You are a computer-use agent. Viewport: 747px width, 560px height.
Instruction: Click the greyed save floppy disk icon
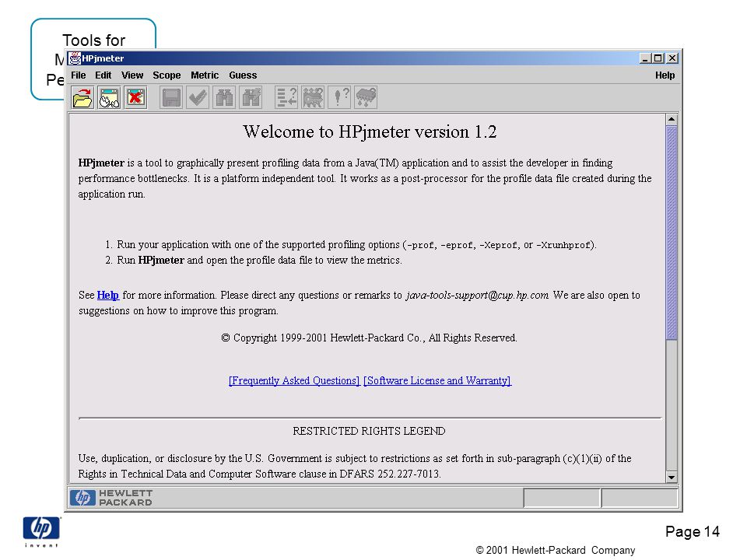pos(171,98)
